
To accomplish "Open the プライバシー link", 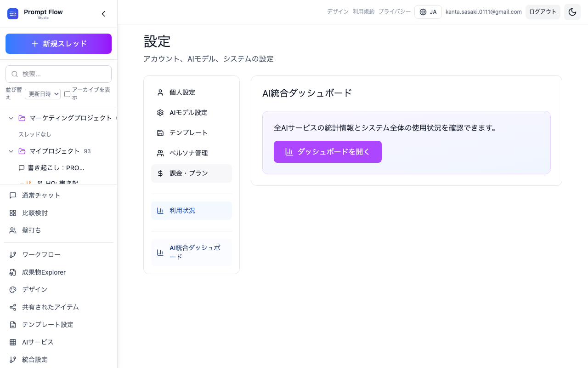I will point(394,12).
